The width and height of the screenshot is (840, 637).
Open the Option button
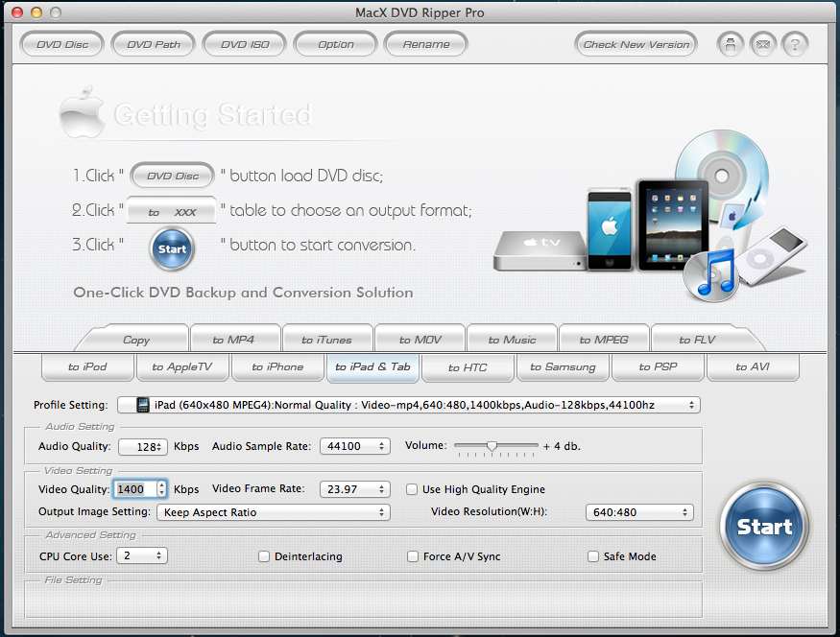(336, 44)
